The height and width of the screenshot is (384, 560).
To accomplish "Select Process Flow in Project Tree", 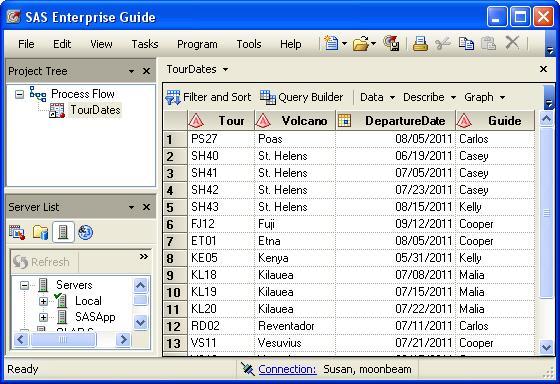I will click(x=82, y=94).
